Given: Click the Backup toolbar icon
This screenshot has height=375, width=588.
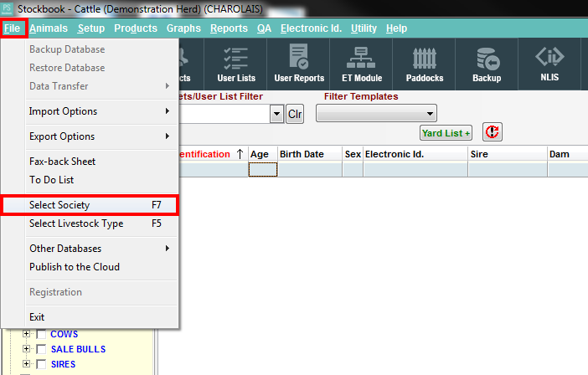Looking at the screenshot, I should tap(487, 64).
